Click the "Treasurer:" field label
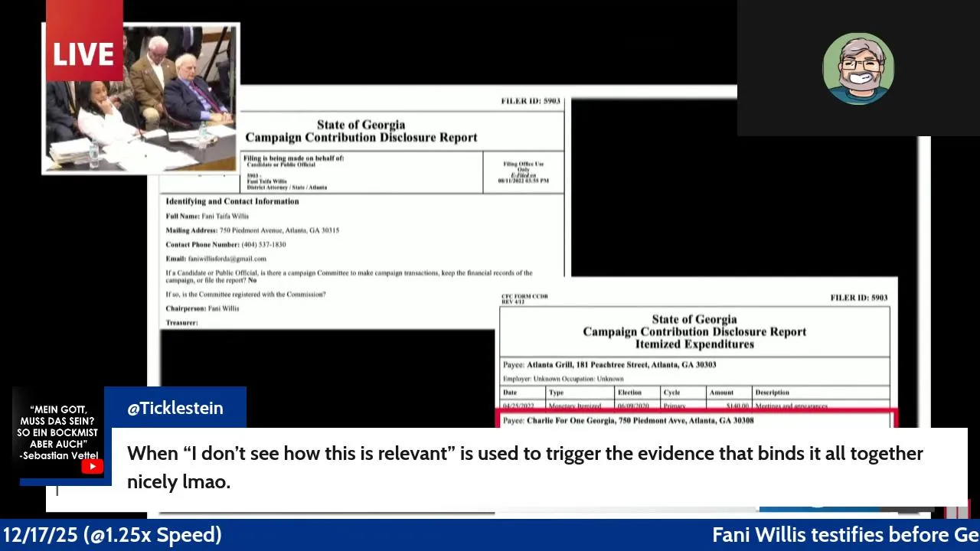The image size is (980, 551). click(181, 323)
